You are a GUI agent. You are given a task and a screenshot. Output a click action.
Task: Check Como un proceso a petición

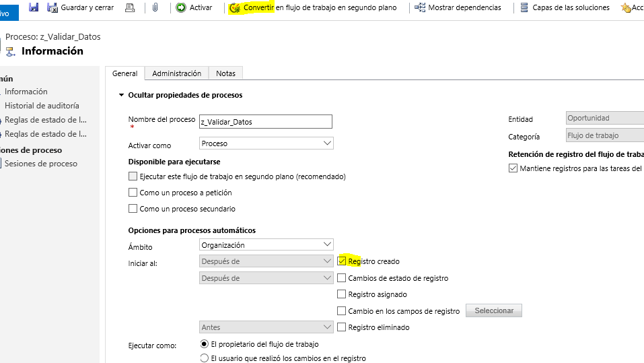click(x=133, y=193)
